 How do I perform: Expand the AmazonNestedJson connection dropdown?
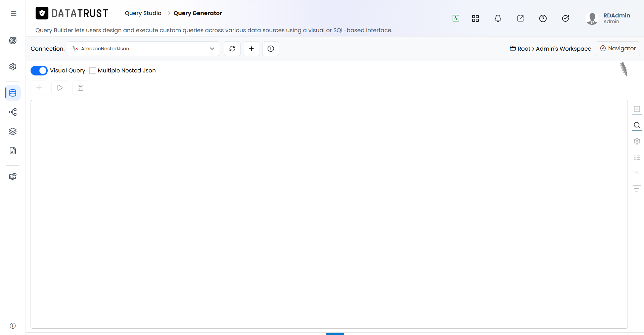(143, 49)
